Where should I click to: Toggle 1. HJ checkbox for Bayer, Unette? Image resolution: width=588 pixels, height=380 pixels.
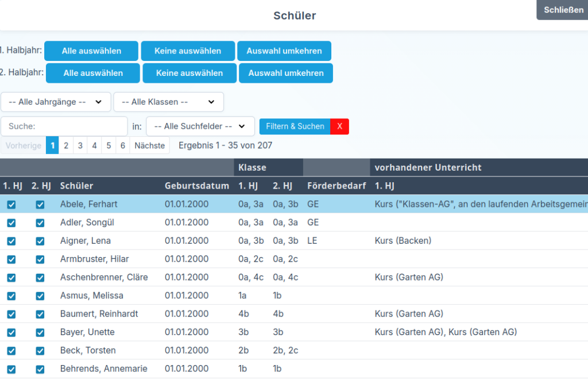[11, 332]
